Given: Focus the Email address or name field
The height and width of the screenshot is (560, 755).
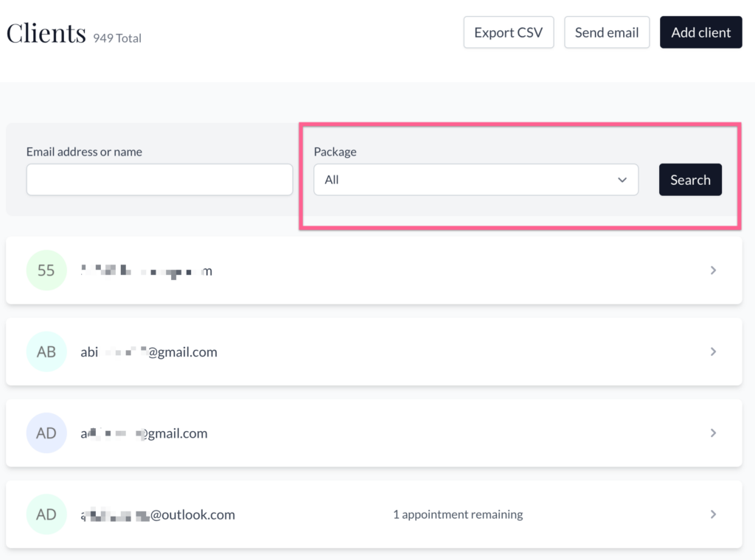Looking at the screenshot, I should pos(159,180).
